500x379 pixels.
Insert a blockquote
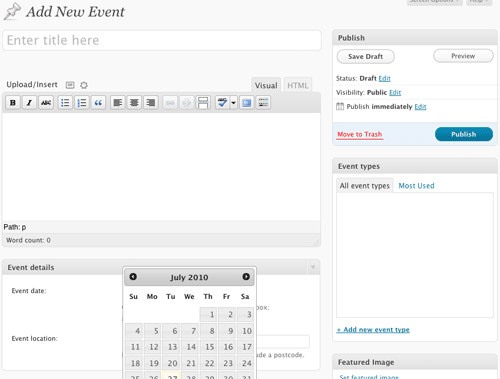(x=98, y=103)
